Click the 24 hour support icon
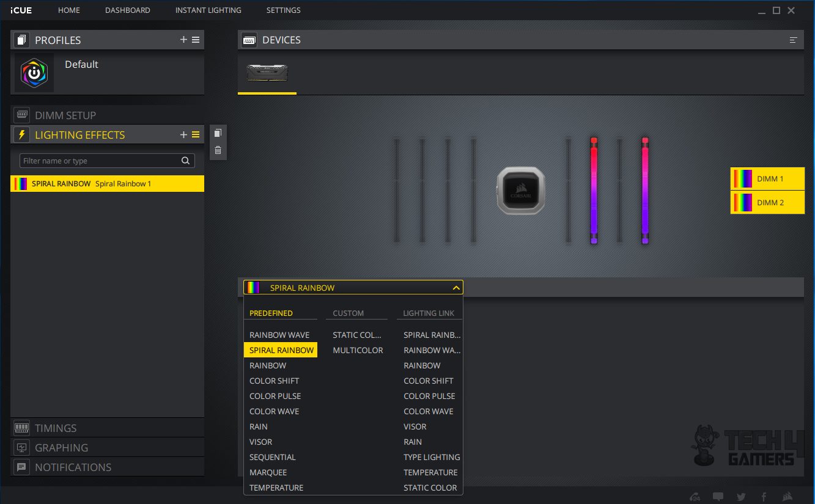Screen dimensions: 815x504 click(695, 497)
